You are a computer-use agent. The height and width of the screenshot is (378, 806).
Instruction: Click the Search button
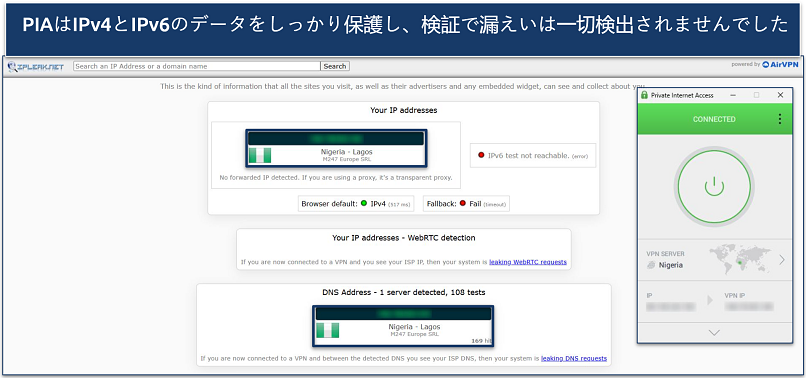[335, 66]
